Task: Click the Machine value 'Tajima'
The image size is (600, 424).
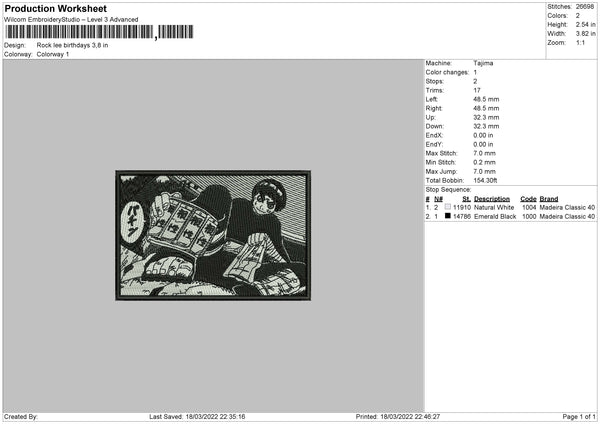Action: tap(483, 63)
